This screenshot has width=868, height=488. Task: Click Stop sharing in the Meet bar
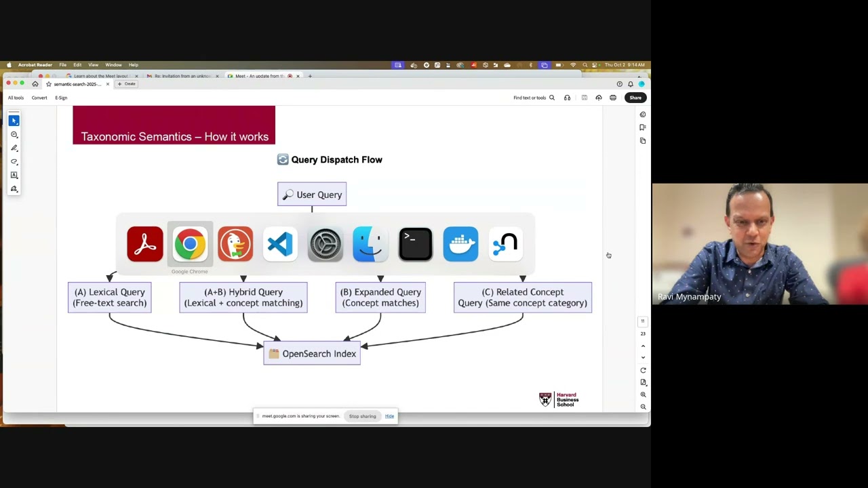point(362,416)
